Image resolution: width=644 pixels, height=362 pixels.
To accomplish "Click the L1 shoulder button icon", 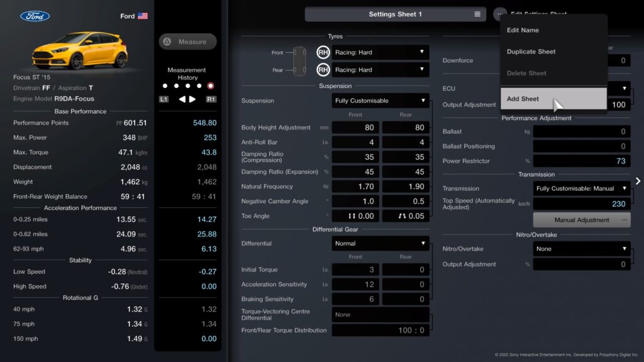I will (x=164, y=99).
